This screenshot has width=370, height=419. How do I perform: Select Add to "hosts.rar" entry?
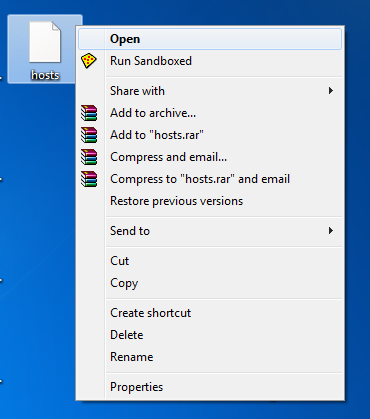click(210, 135)
